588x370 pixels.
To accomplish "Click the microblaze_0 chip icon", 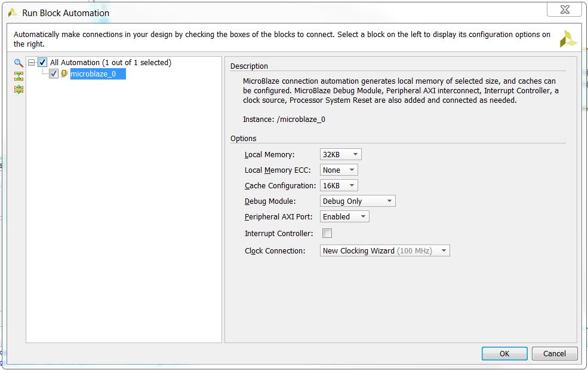I will coord(64,74).
